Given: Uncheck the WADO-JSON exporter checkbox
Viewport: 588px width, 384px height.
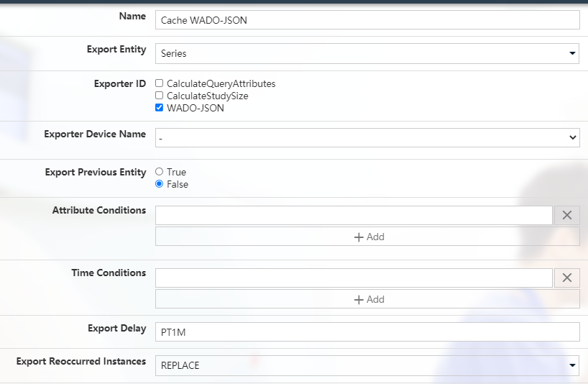Looking at the screenshot, I should 159,108.
